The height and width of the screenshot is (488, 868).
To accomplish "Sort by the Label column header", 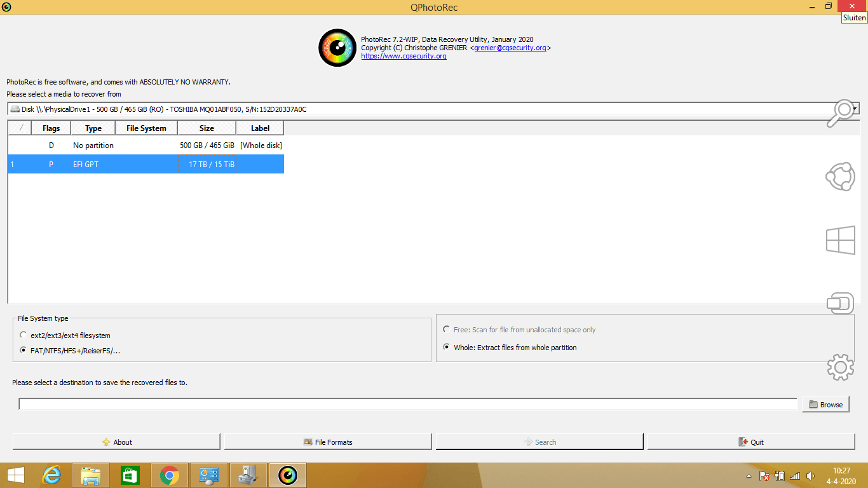I will [x=260, y=128].
